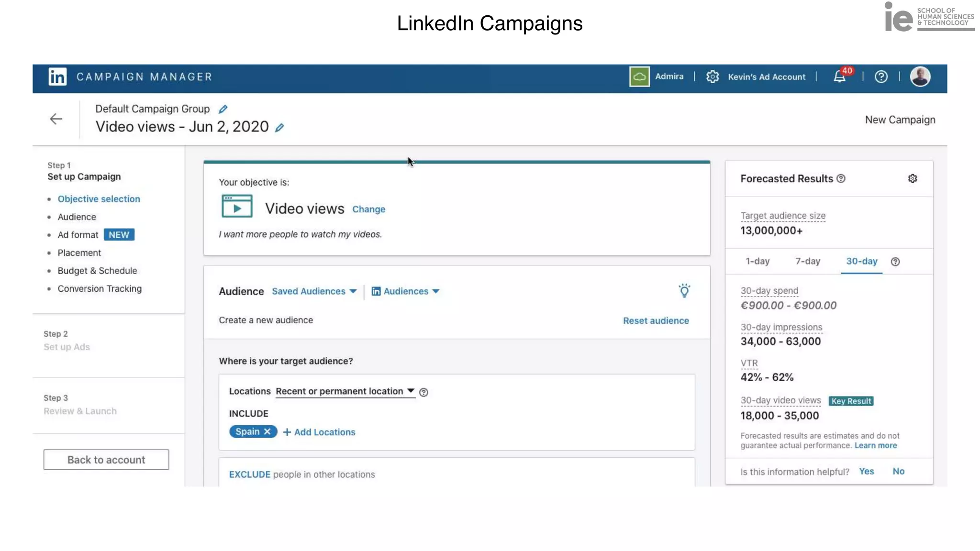This screenshot has width=980, height=551.
Task: Click the plus icon of Add Locations
Action: coord(287,432)
